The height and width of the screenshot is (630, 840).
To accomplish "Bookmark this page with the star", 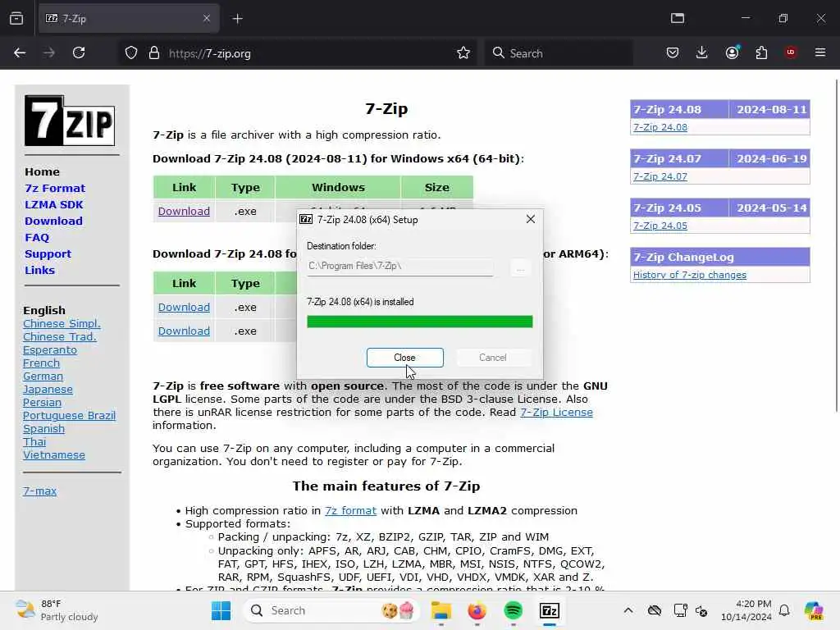I will [x=463, y=53].
